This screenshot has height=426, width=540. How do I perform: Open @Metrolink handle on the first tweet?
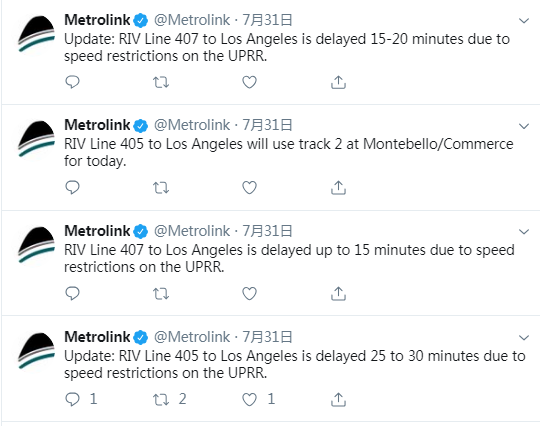pos(192,20)
